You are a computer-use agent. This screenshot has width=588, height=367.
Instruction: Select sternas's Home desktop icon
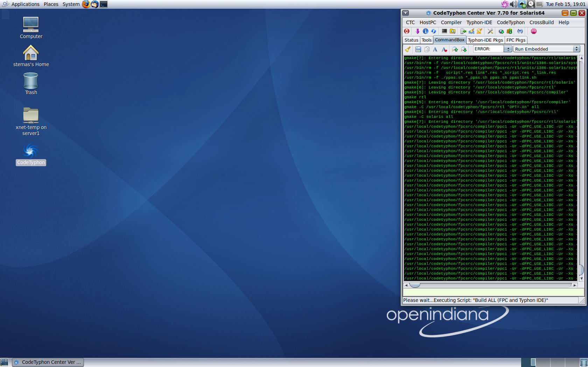pos(31,56)
